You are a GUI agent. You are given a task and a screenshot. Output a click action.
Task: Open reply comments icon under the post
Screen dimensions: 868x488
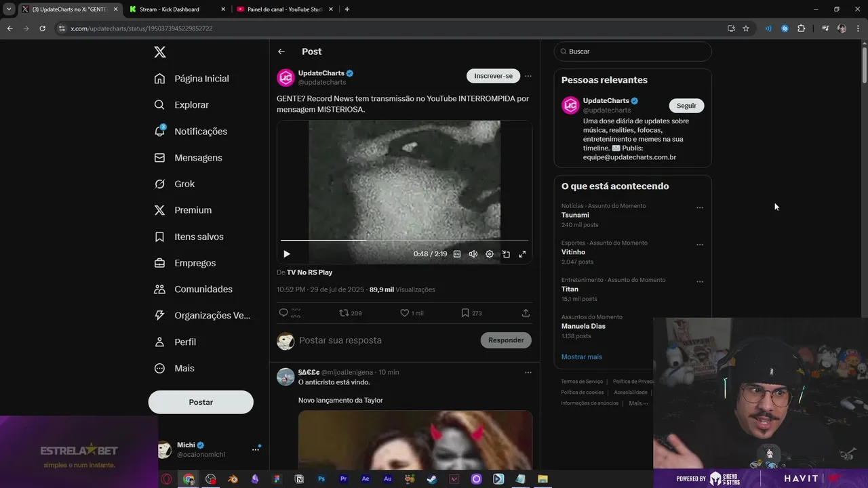tap(283, 313)
